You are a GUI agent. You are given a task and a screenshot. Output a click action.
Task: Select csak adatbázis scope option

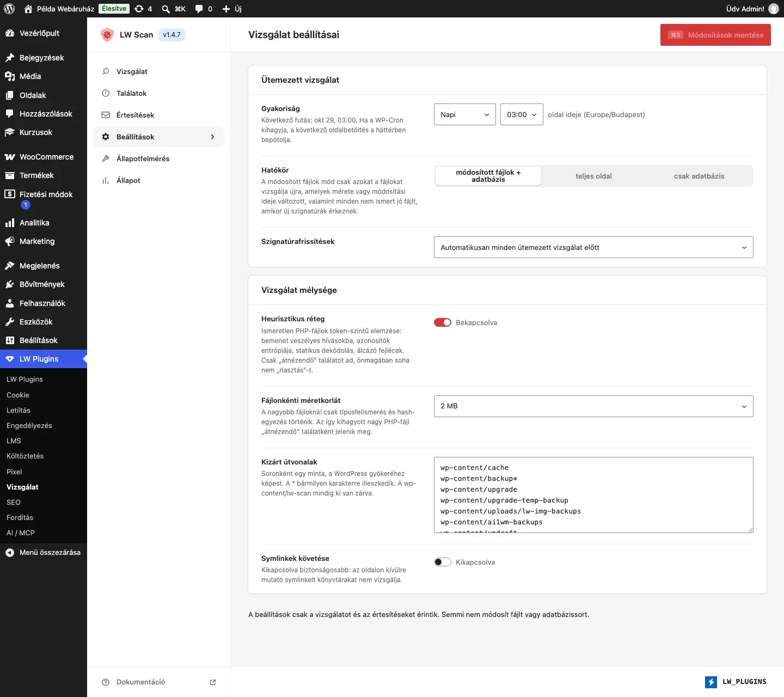pos(699,176)
